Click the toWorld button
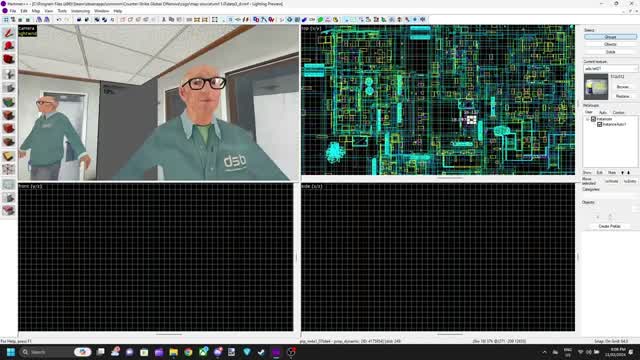 (x=611, y=181)
